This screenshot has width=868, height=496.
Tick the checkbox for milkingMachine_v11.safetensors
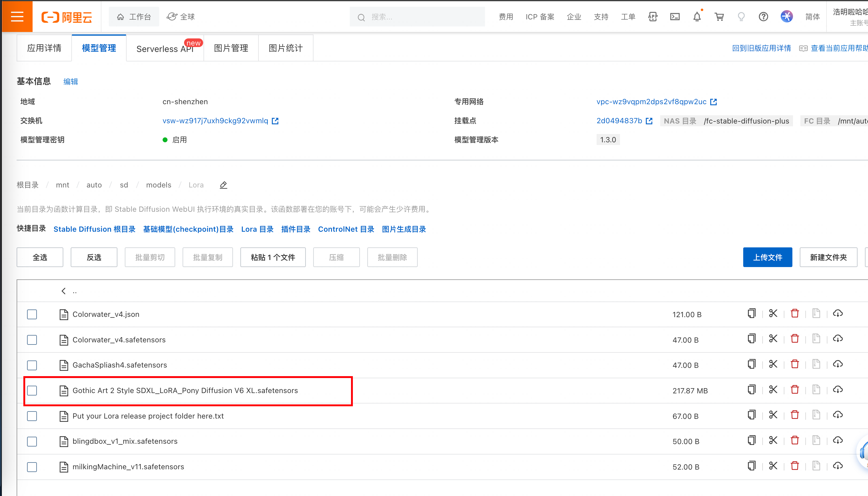pos(32,467)
